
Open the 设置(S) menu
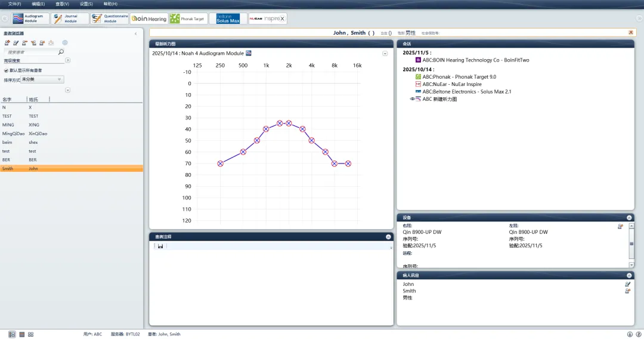[86, 4]
